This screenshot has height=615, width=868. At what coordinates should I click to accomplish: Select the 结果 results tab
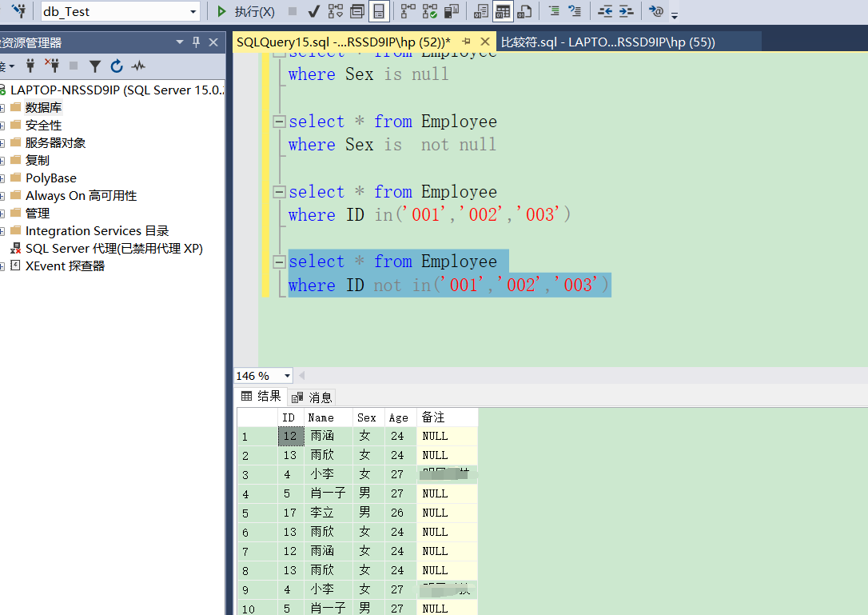click(262, 396)
